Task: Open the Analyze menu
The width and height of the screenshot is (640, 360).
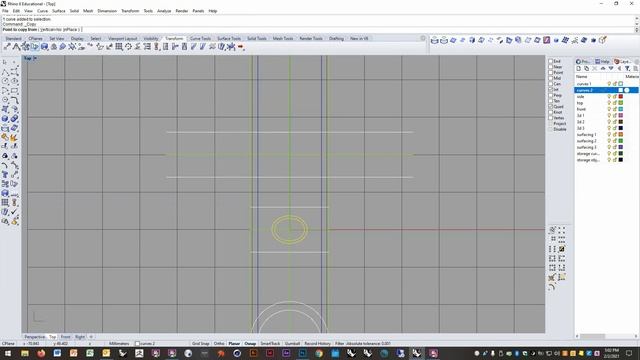Action: click(164, 11)
